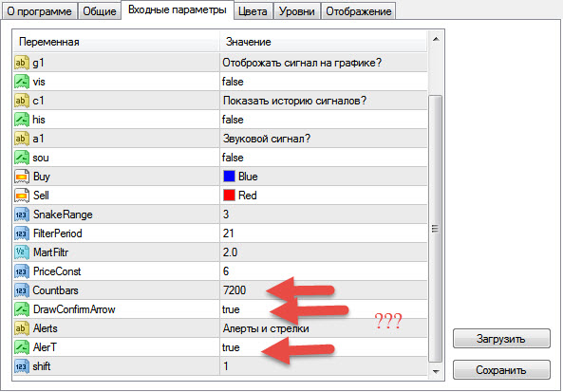Click the SnakeRange value 3
Viewport: 563px width, 392px height.
tap(226, 215)
